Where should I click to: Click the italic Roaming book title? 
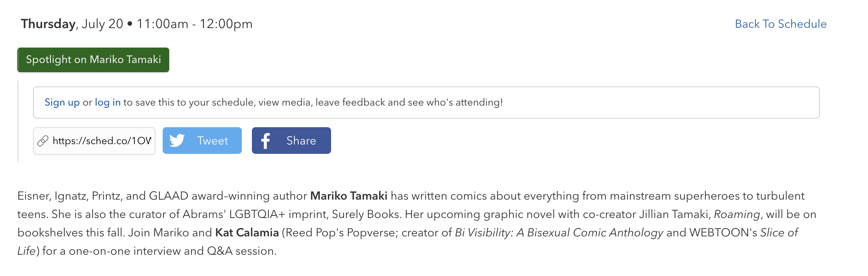[737, 214]
